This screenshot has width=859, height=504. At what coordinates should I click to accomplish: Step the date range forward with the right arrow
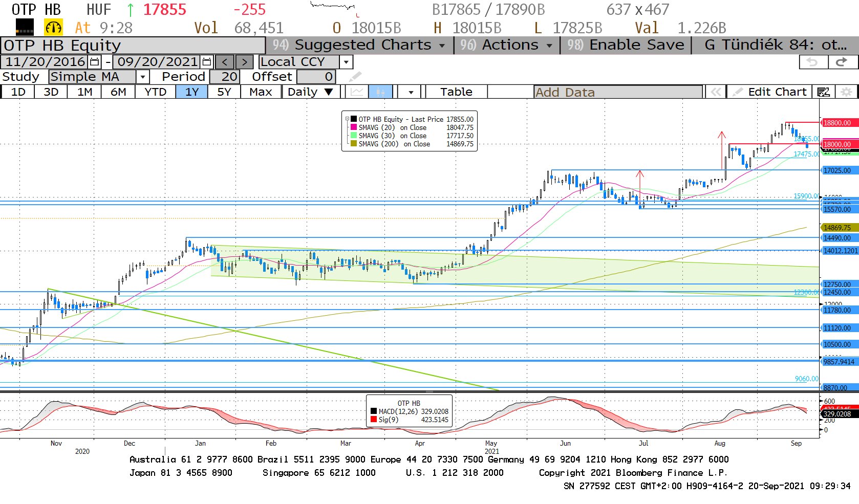click(244, 62)
